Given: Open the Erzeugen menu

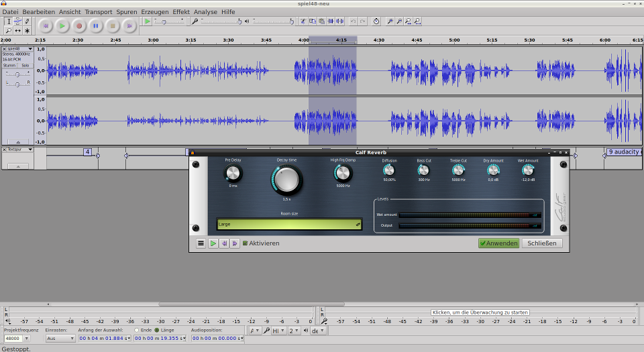Looking at the screenshot, I should (155, 12).
